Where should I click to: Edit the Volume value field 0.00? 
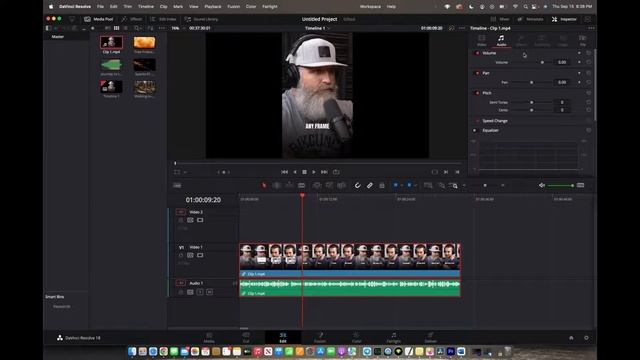click(562, 62)
